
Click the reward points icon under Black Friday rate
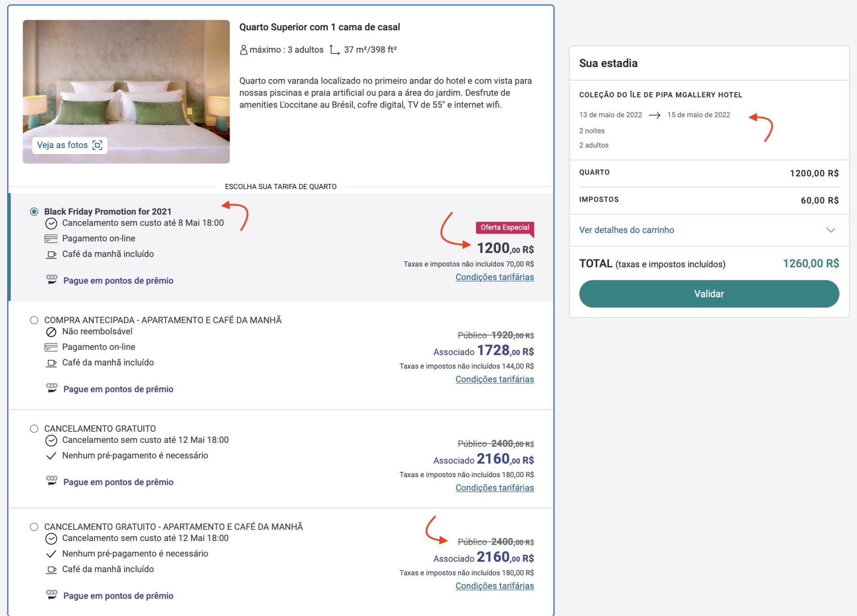52,280
